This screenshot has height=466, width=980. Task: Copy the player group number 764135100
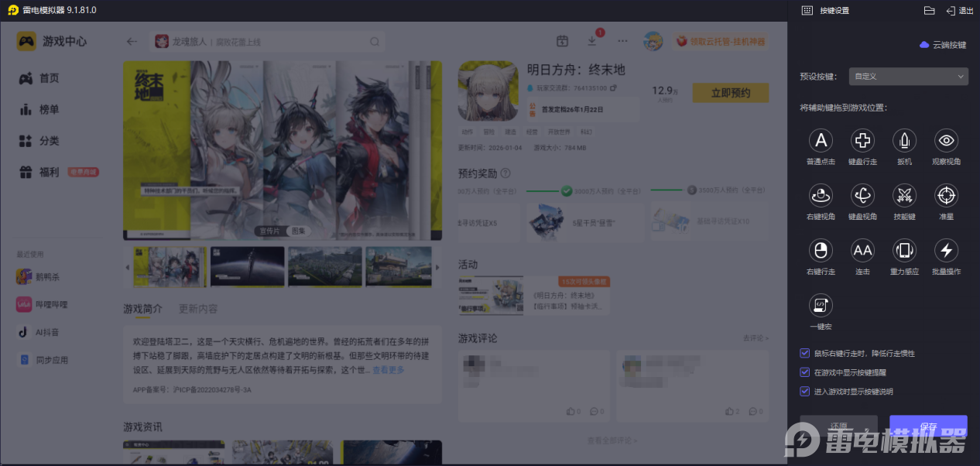[614, 88]
